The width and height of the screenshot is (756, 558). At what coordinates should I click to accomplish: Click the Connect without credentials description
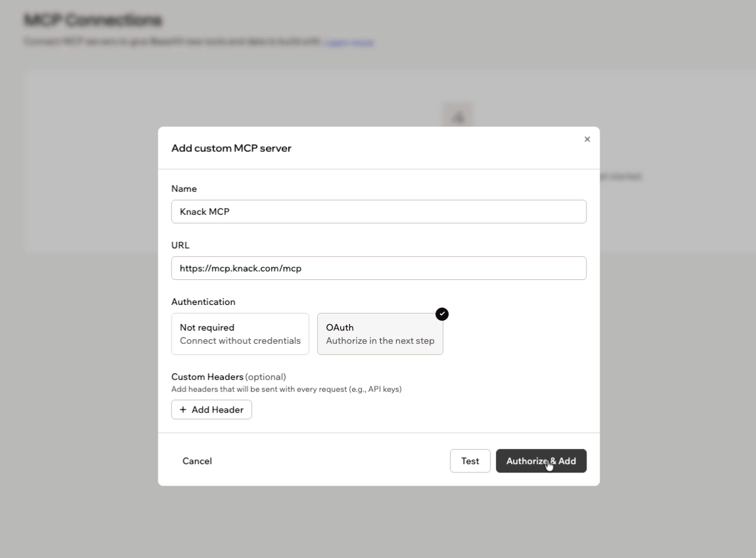coord(240,340)
